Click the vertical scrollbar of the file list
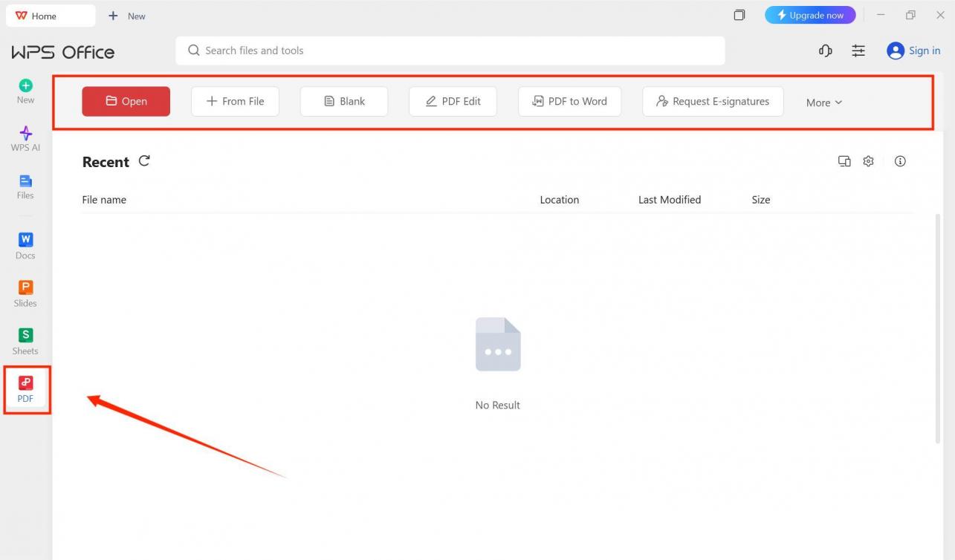The image size is (955, 560). (x=937, y=328)
